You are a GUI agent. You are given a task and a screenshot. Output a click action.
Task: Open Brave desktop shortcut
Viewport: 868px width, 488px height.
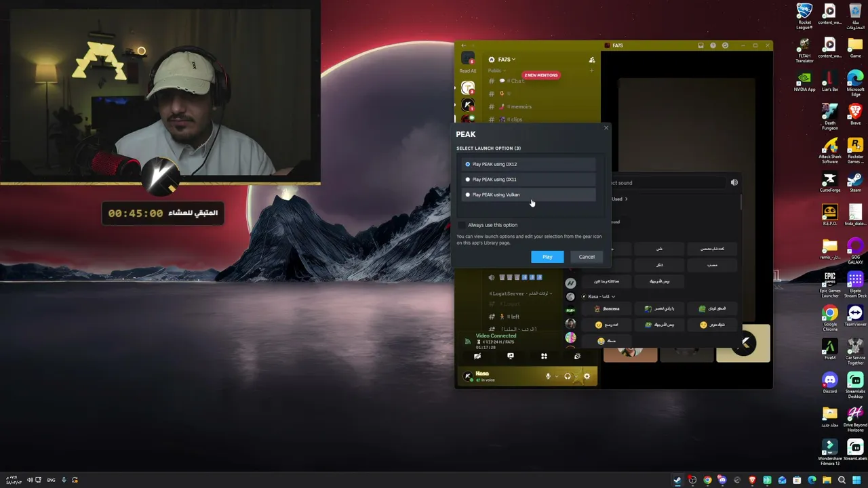tap(855, 115)
